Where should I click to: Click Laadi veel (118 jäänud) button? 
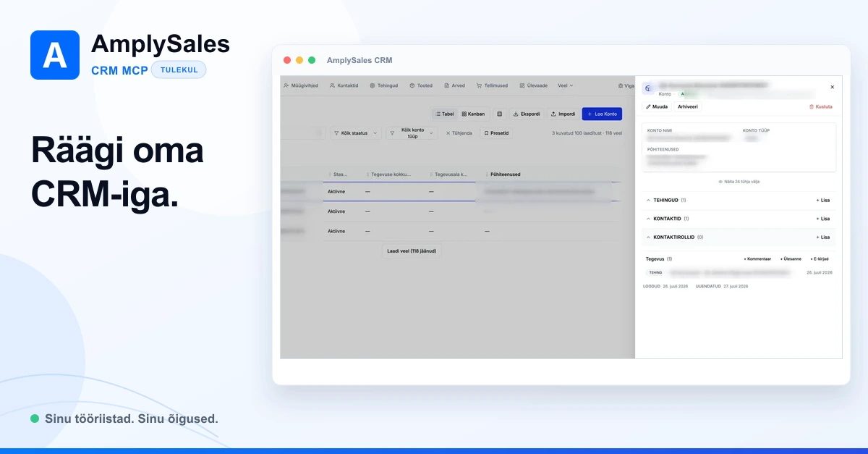coord(412,251)
